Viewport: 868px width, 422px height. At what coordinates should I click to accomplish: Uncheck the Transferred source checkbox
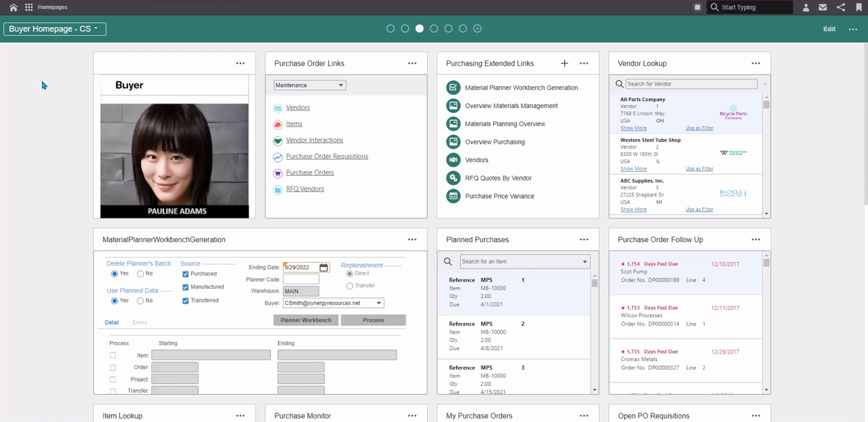185,301
